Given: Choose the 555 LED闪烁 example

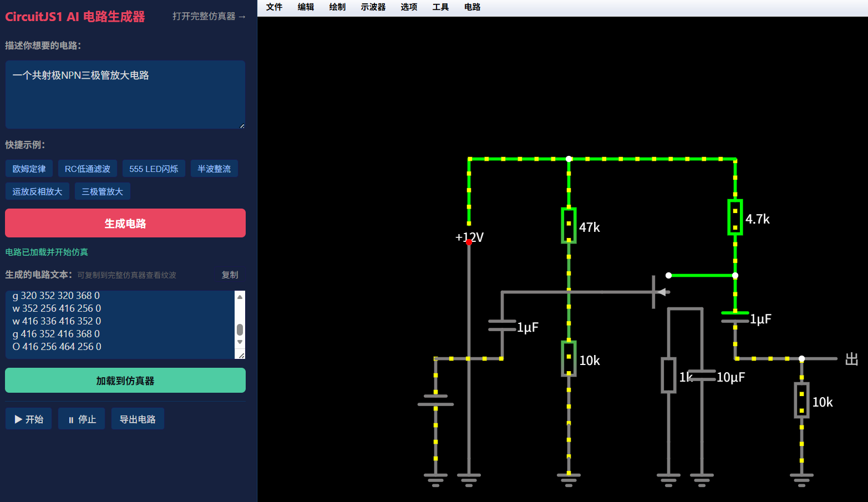Looking at the screenshot, I should click(x=154, y=169).
